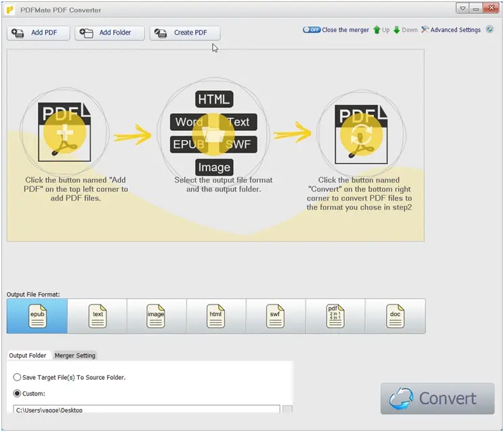Switch to Merger Setting tab
504x432 pixels.
pyautogui.click(x=75, y=355)
